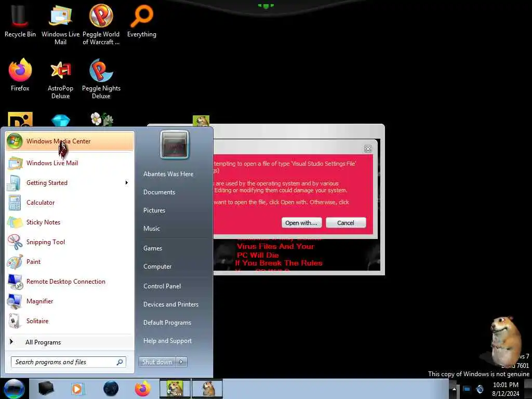
Task: Click the search magnifier in Start search box
Action: (x=119, y=362)
